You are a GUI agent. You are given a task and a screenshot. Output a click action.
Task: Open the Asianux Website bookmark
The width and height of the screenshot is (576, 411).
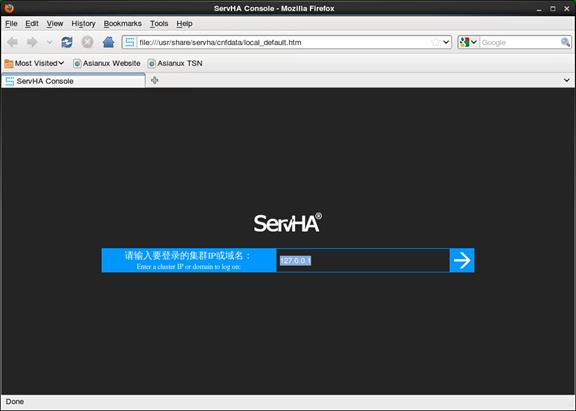pyautogui.click(x=107, y=64)
